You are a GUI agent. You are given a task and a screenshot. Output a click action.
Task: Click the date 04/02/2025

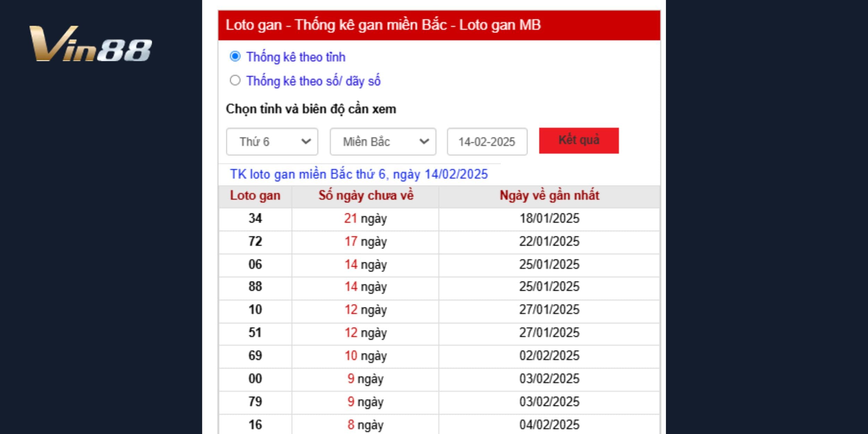tap(550, 425)
